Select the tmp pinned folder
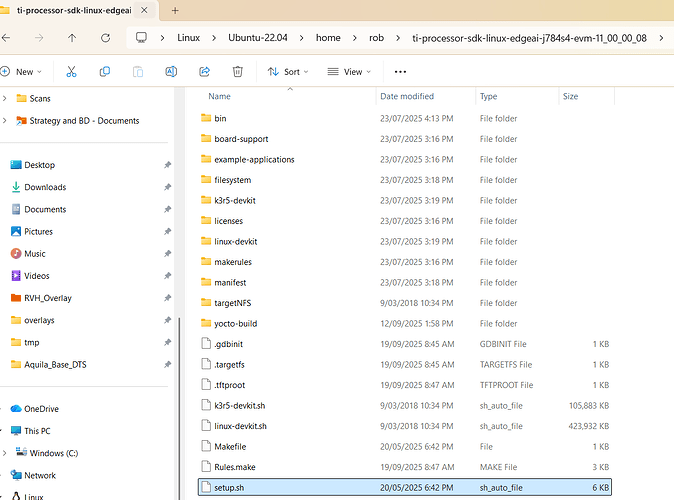Viewport: 674px width, 500px height. tap(31, 343)
